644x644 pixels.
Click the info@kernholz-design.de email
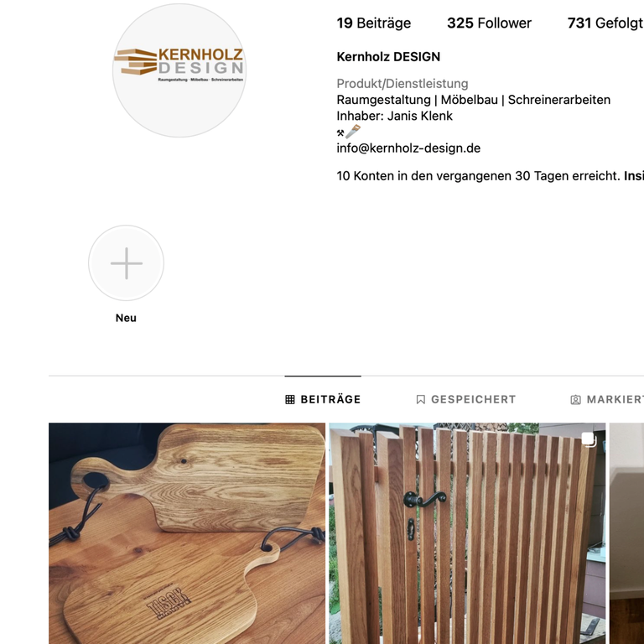click(408, 148)
